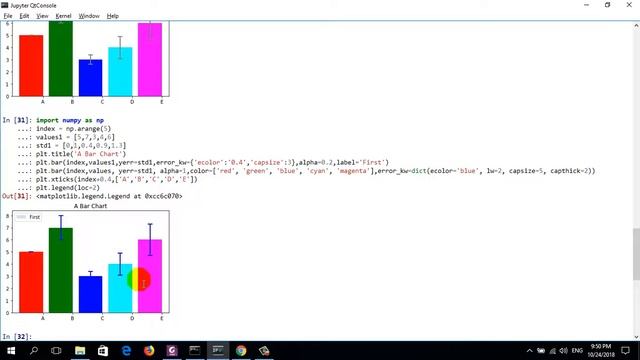Click the console scrollbar down arrow
Viewport: 640px width, 360px height.
pyautogui.click(x=636, y=337)
